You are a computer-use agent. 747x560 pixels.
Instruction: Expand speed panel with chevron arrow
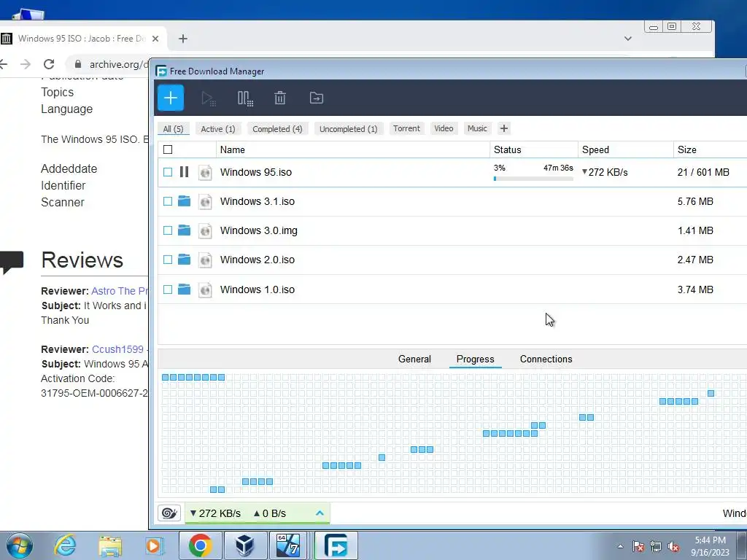point(320,513)
